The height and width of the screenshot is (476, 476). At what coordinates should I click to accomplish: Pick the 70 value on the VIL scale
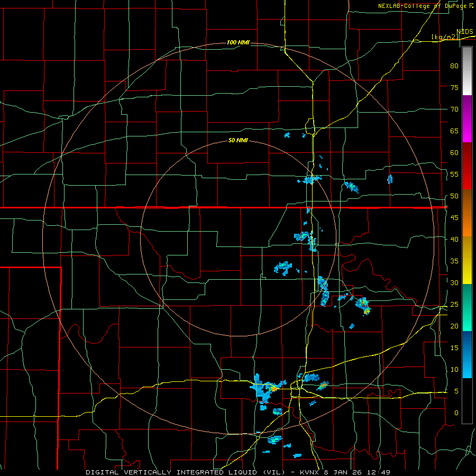[x=454, y=109]
